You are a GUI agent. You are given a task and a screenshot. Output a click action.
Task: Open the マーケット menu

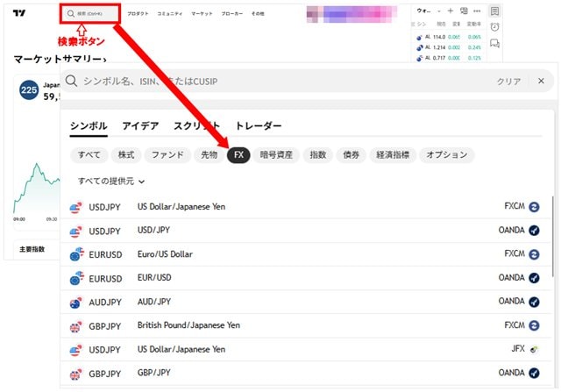(x=202, y=14)
